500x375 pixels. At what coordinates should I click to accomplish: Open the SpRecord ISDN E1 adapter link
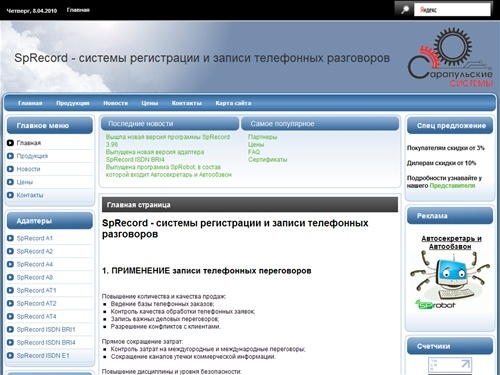click(43, 355)
